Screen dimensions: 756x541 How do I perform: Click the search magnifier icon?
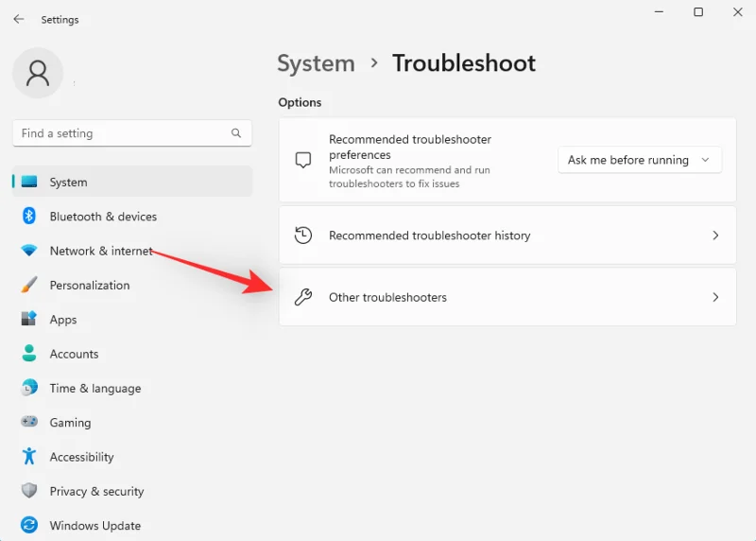236,133
